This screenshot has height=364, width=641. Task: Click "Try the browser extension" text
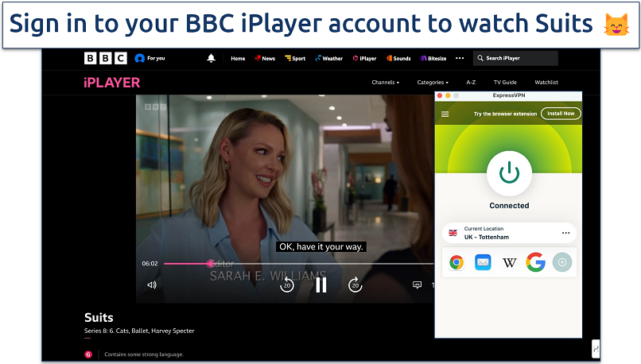[505, 114]
